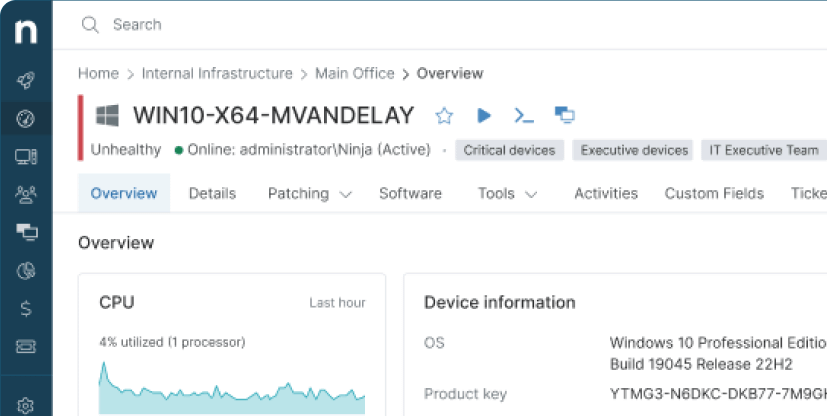
Task: Open the devices monitor sidebar icon
Action: (26, 157)
